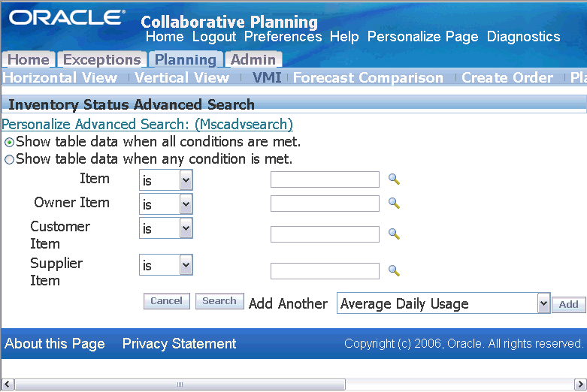
Task: Click the Oracle logo
Action: pos(67,17)
